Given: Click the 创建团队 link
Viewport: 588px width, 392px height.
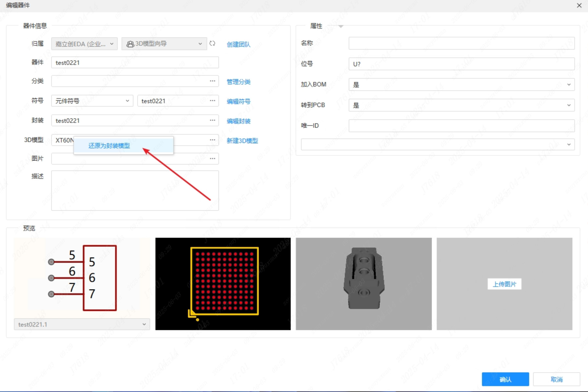Looking at the screenshot, I should (x=238, y=44).
